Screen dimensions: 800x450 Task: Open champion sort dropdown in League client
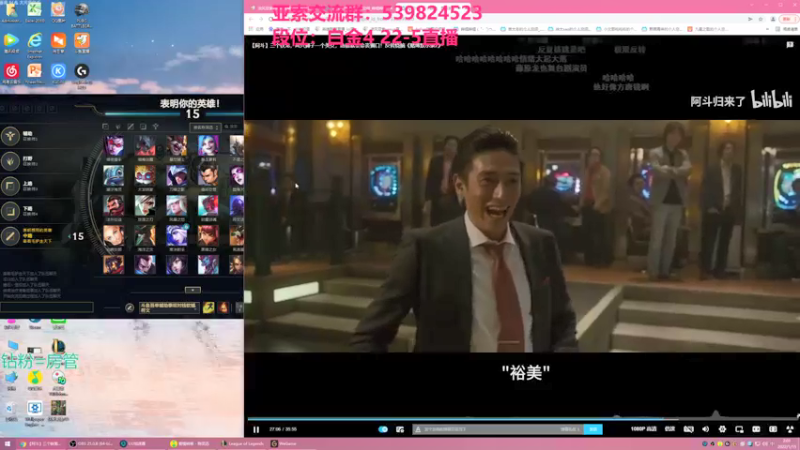point(205,127)
